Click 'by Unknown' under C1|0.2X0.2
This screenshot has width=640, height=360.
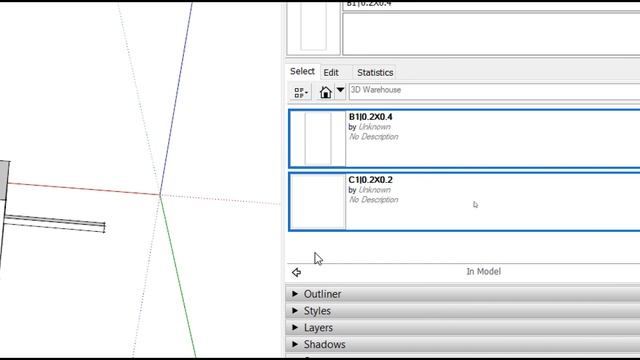click(x=369, y=190)
